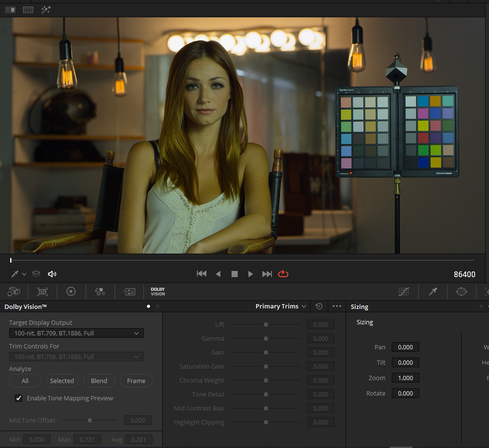Play the clip in reverse
489x448 pixels.
coord(218,274)
